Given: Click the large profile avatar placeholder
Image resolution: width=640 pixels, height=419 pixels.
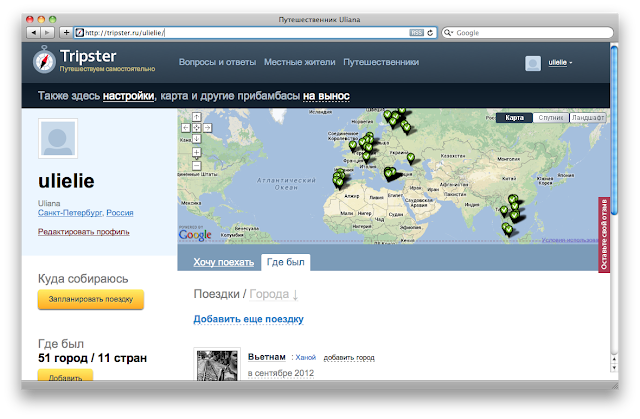Looking at the screenshot, I should [x=58, y=138].
